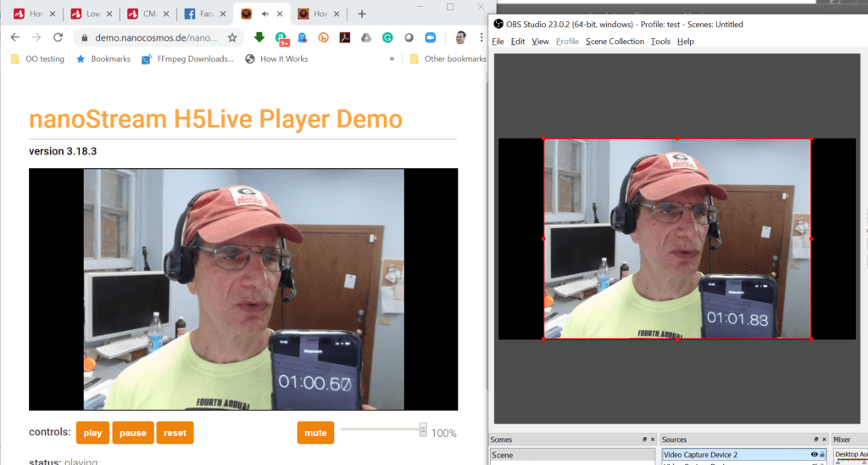Click the address bar URL field
Viewport: 868px width, 465px height.
pyautogui.click(x=157, y=37)
